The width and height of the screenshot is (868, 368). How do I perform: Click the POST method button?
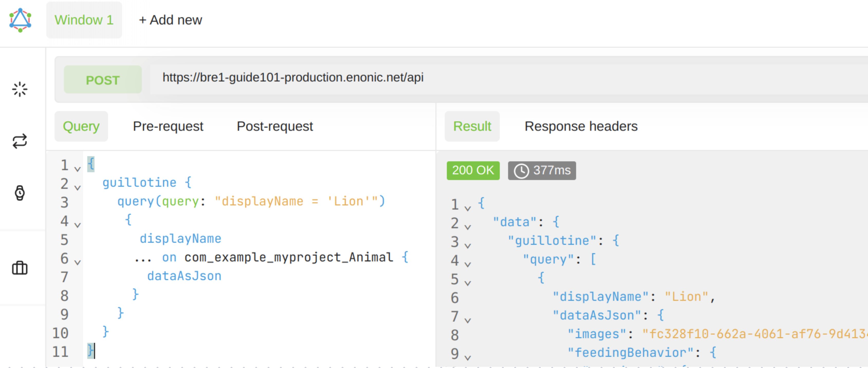pyautogui.click(x=103, y=80)
